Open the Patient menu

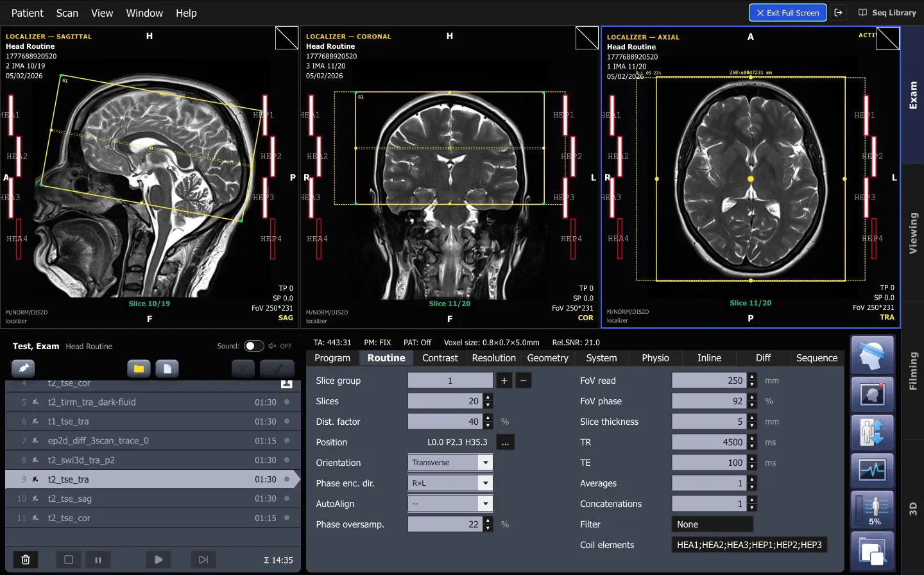pyautogui.click(x=28, y=13)
